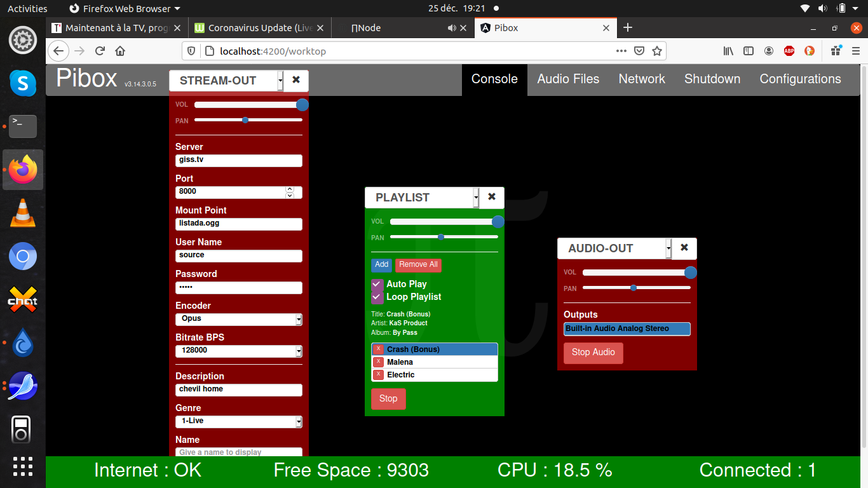The height and width of the screenshot is (488, 868).
Task: Click the Password field
Action: coord(239,287)
